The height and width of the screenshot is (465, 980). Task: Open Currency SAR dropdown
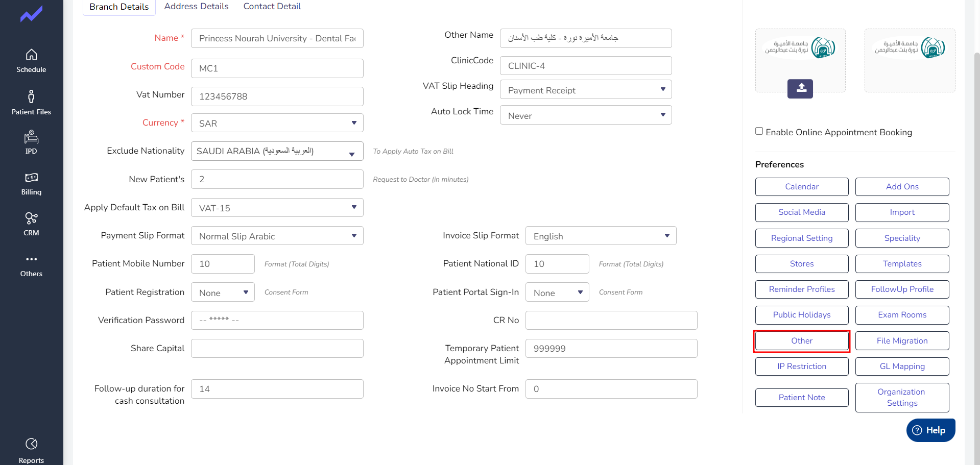pyautogui.click(x=277, y=123)
